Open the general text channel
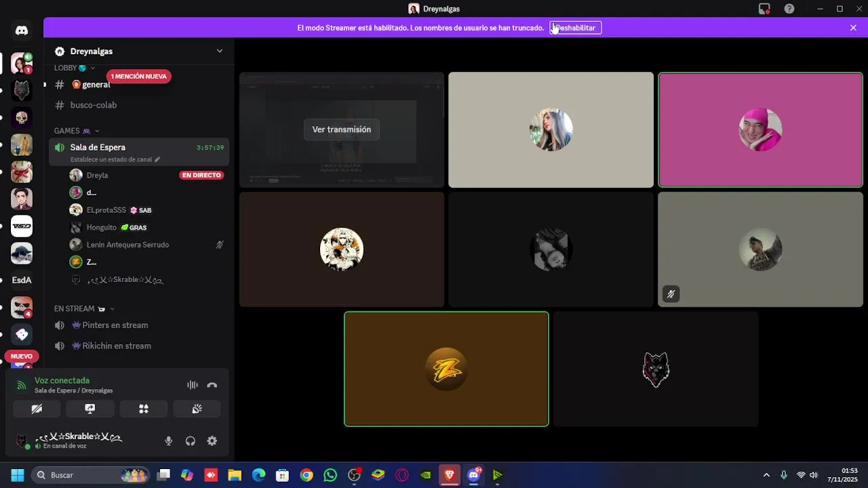868x488 pixels. click(139, 85)
